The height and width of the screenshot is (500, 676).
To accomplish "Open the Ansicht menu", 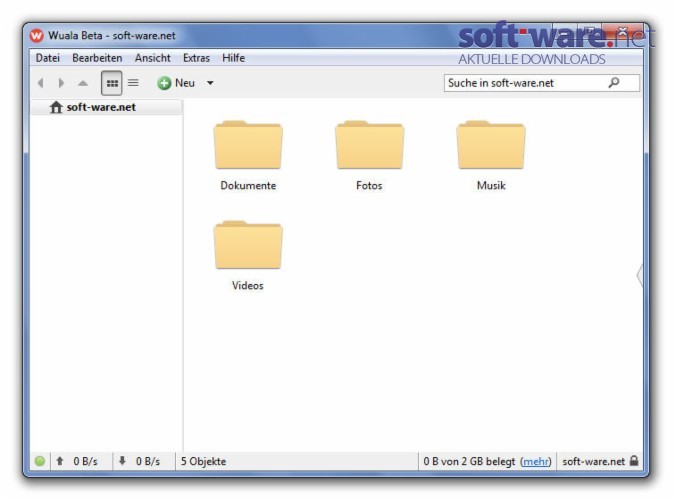I will click(153, 58).
